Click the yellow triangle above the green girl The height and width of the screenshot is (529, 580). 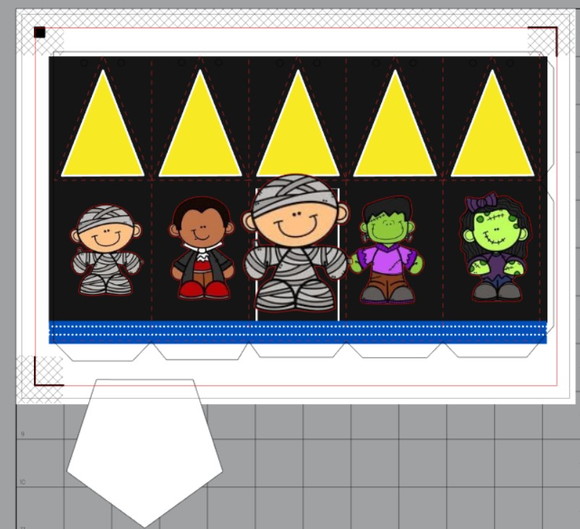pos(492,133)
